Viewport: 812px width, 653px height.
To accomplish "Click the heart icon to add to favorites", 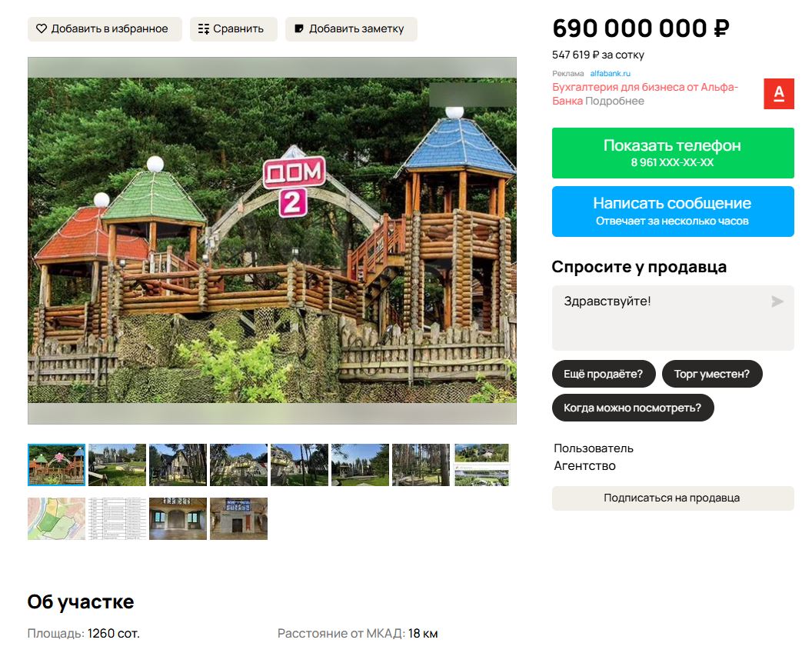I will tap(42, 29).
